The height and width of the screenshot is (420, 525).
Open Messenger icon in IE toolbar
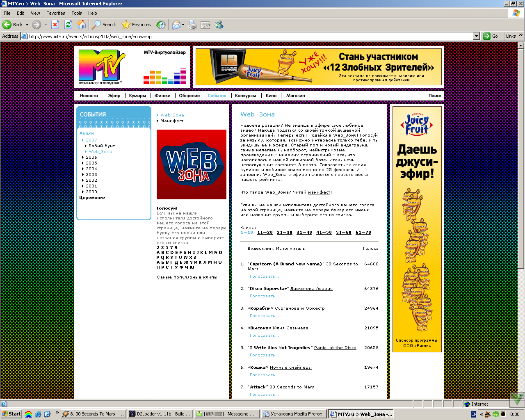(219, 25)
